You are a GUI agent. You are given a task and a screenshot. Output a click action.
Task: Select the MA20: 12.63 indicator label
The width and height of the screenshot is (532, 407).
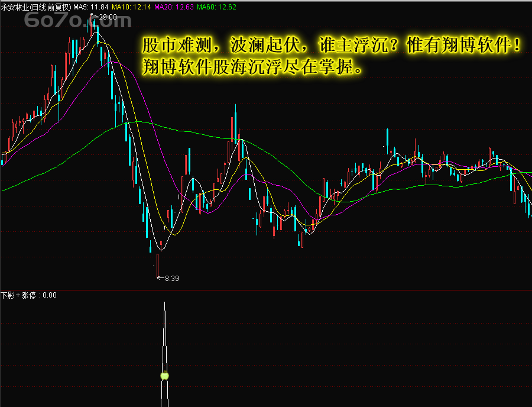[x=174, y=7]
